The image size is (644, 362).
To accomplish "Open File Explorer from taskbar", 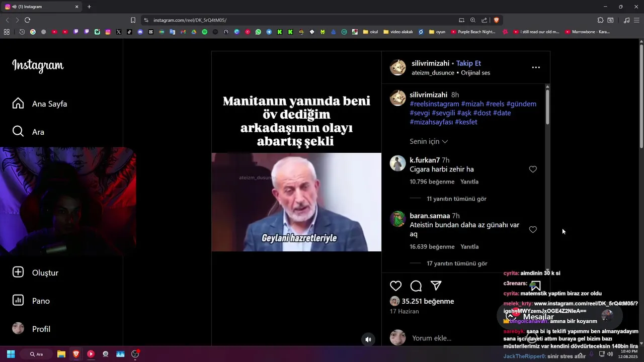I will (x=61, y=354).
